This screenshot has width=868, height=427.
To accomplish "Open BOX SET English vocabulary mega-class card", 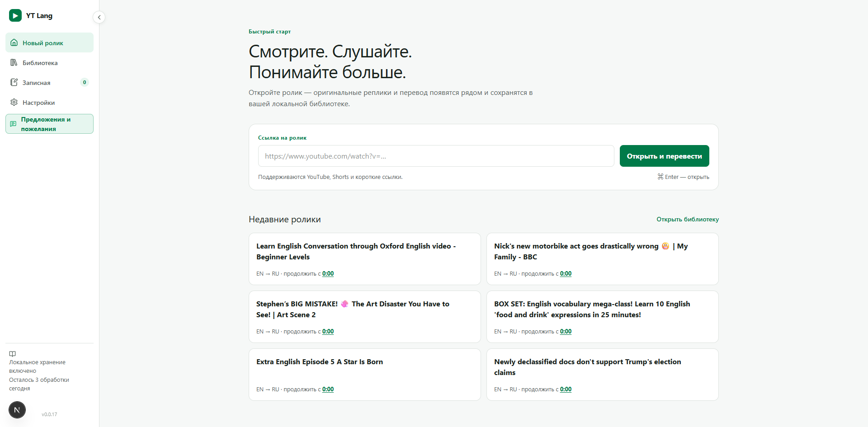I will tap(602, 317).
